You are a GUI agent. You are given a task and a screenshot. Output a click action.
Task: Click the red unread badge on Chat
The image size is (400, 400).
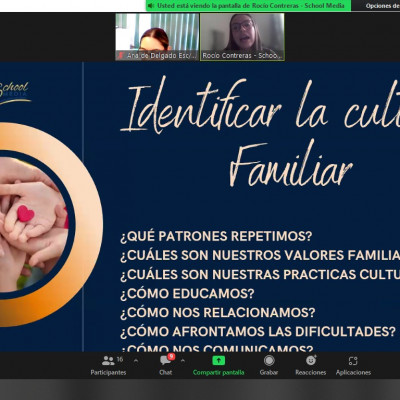coord(171,356)
